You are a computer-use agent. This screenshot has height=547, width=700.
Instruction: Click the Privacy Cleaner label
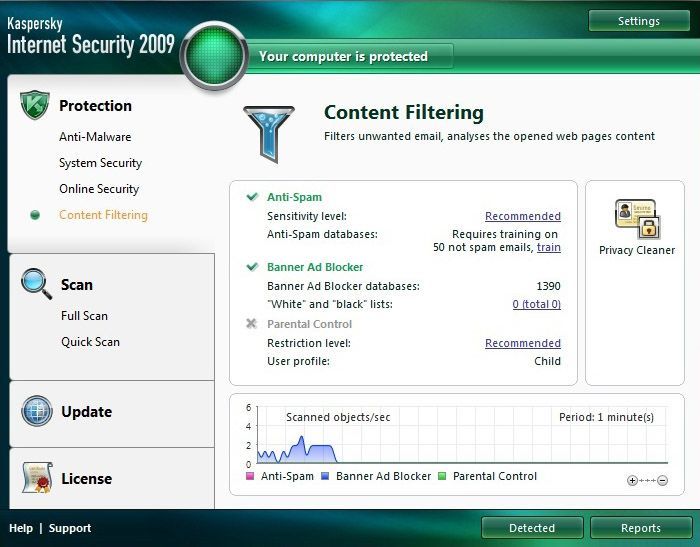point(637,250)
